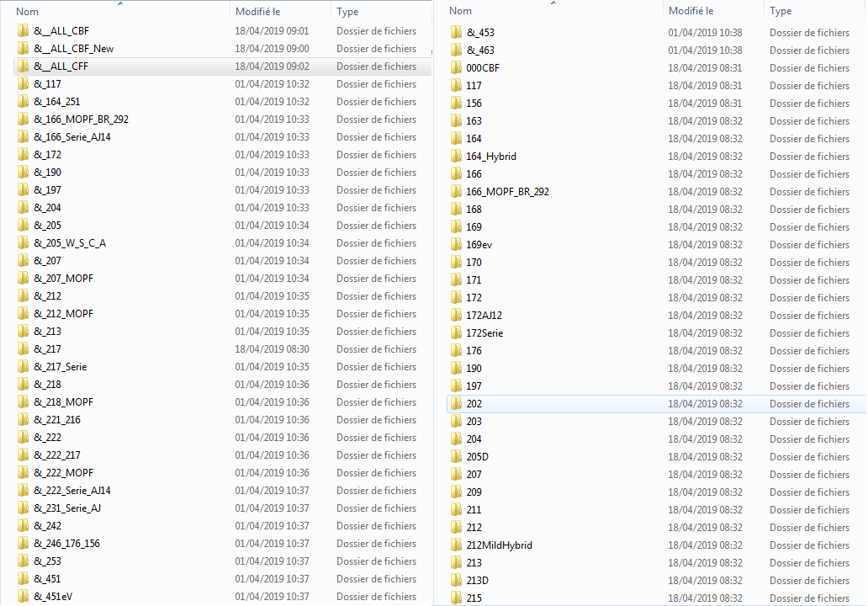The image size is (868, 606).
Task: Click the folder icon of 172AJ12
Action: pyautogui.click(x=456, y=316)
